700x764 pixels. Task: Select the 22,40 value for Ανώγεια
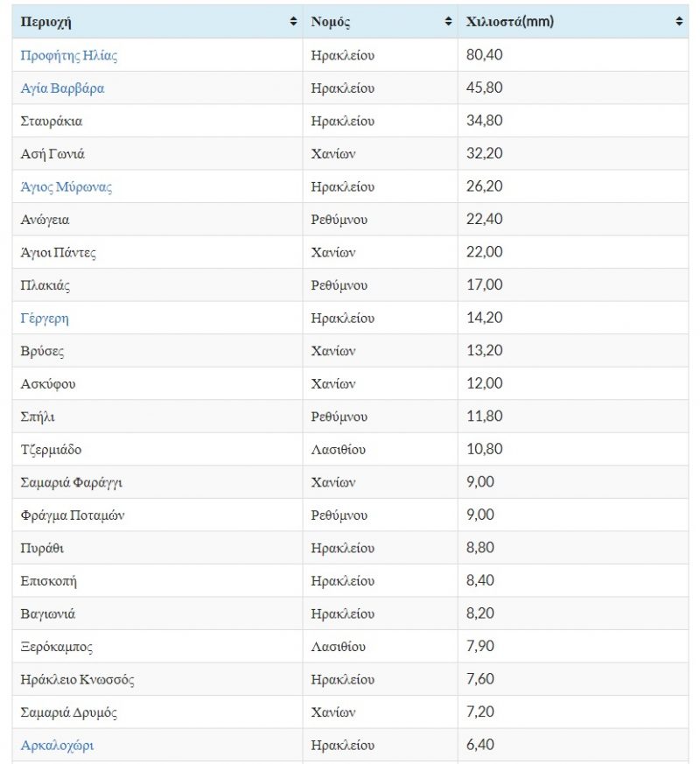point(485,220)
